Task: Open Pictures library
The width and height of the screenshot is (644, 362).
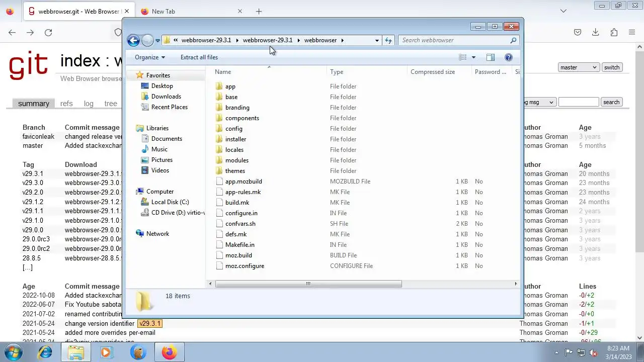Action: [162, 160]
